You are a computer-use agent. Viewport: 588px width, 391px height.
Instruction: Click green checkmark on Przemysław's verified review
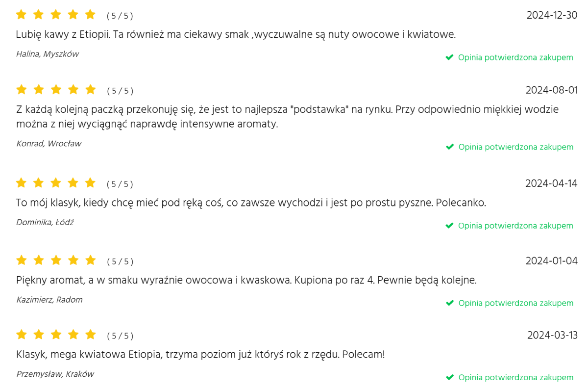(x=449, y=378)
